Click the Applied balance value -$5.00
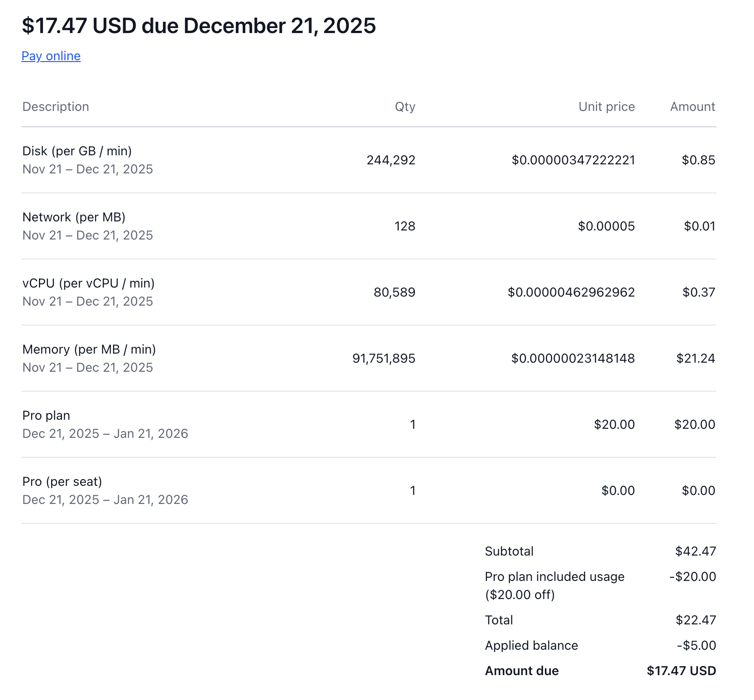This screenshot has height=700, width=754. (697, 646)
